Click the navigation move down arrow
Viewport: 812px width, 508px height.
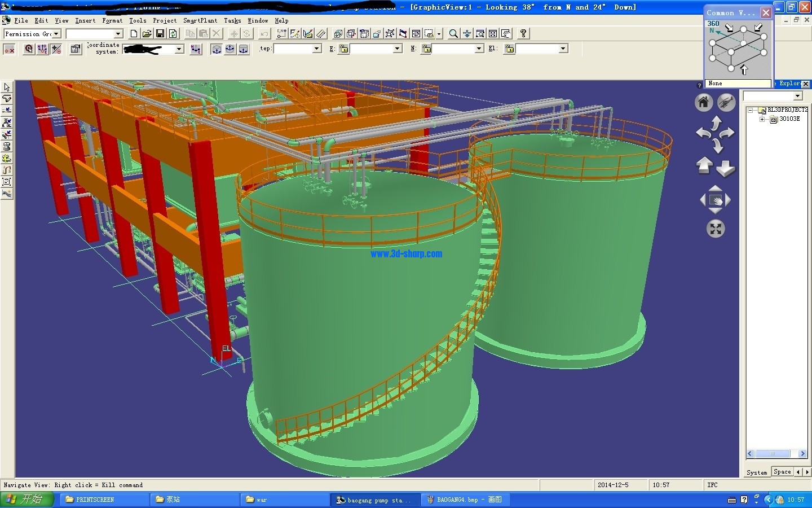725,168
